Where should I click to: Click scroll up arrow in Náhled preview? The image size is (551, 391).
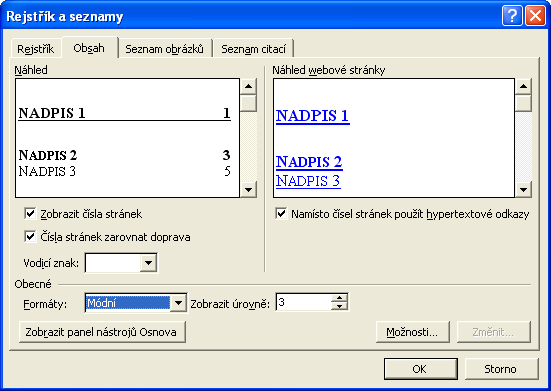click(x=248, y=86)
